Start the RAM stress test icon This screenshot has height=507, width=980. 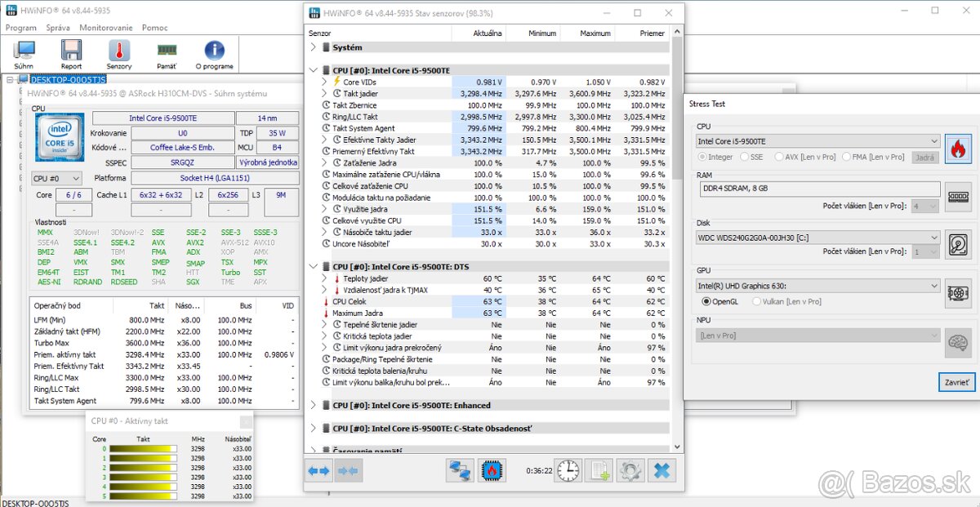click(958, 197)
